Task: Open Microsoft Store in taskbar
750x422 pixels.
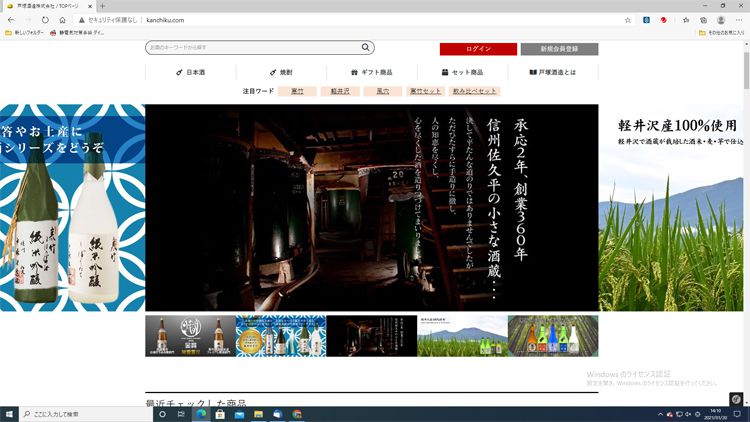Action: click(220, 414)
